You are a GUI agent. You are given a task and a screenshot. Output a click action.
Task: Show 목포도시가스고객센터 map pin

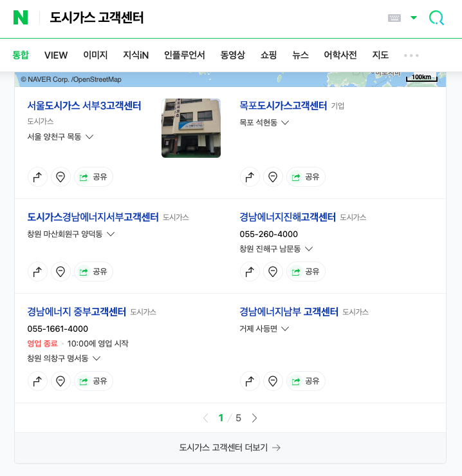(273, 176)
